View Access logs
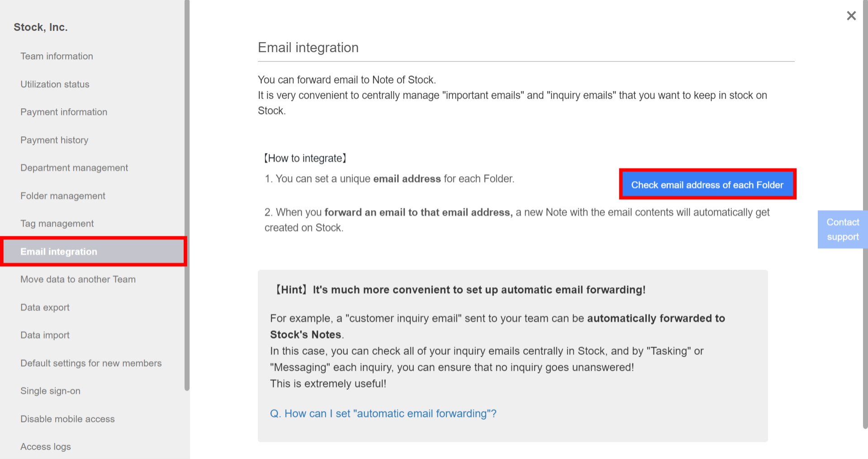Screen dimensions: 868x459 point(45,446)
